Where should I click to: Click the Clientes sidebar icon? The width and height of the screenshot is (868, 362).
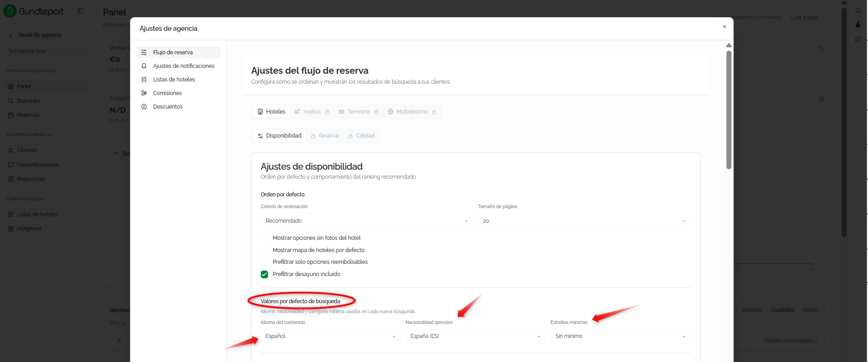pos(11,150)
